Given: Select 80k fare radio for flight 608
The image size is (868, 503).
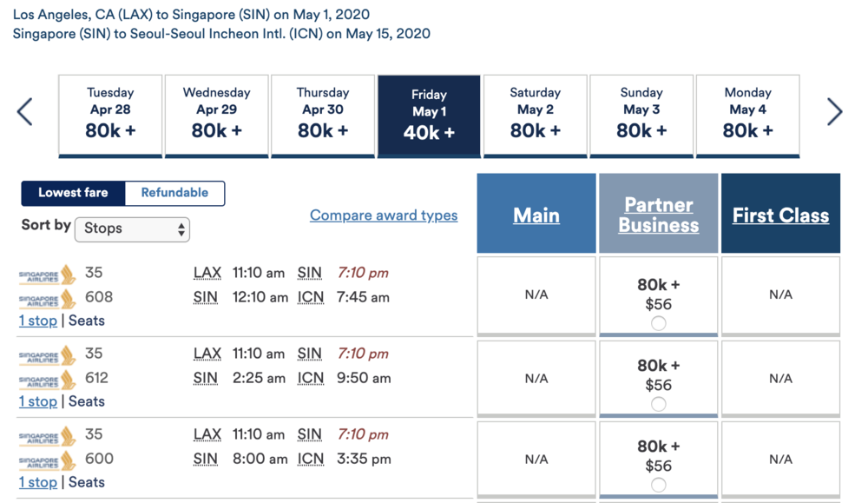Looking at the screenshot, I should 659,323.
